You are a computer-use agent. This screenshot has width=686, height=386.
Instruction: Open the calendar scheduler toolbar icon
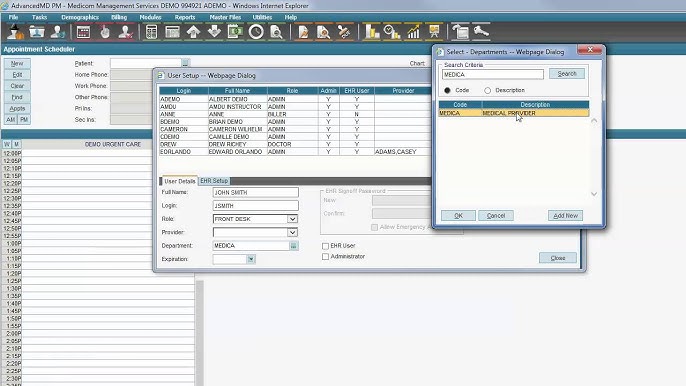coord(83,32)
